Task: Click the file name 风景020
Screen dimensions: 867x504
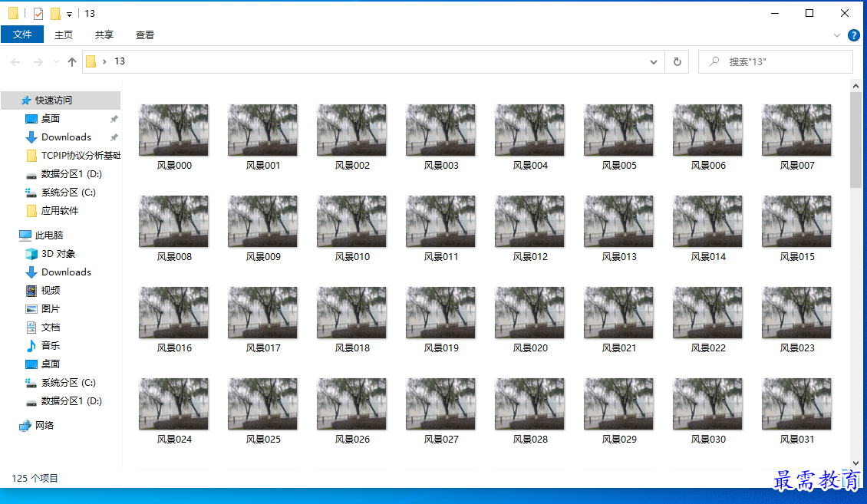Action: 530,348
